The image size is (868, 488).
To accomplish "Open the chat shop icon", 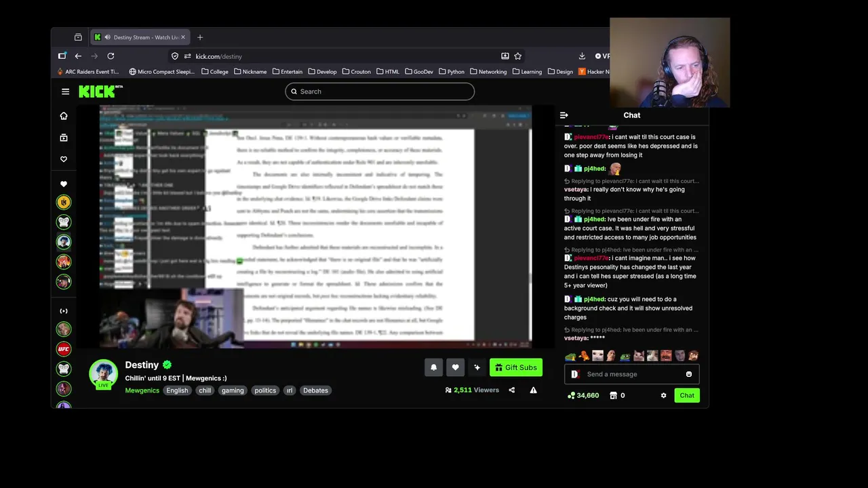I will click(613, 395).
